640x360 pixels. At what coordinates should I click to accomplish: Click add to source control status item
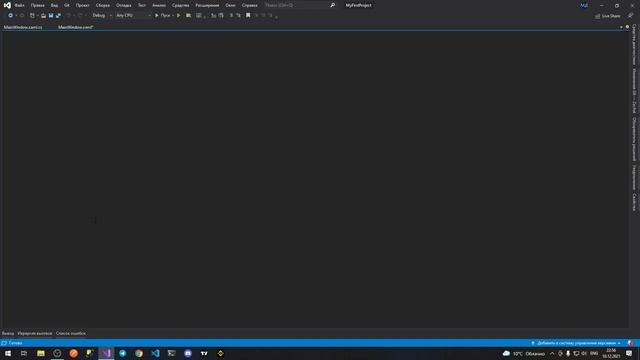point(576,343)
